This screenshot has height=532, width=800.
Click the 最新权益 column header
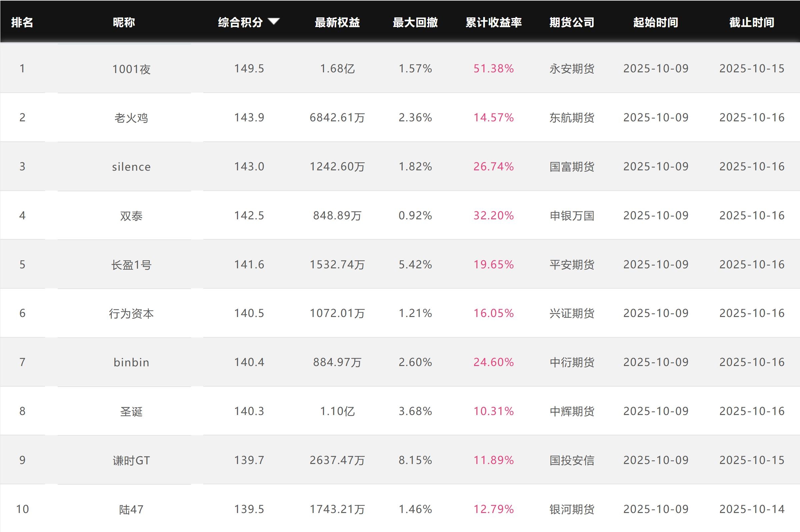coord(337,22)
